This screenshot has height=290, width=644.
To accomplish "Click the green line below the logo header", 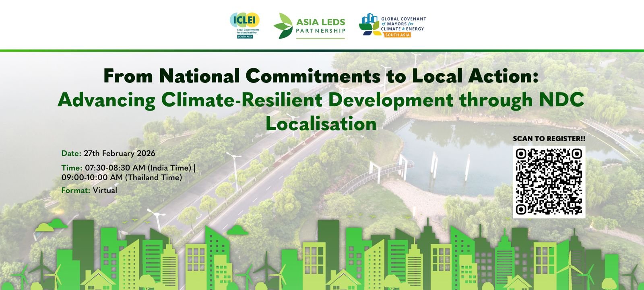I will click(322, 51).
